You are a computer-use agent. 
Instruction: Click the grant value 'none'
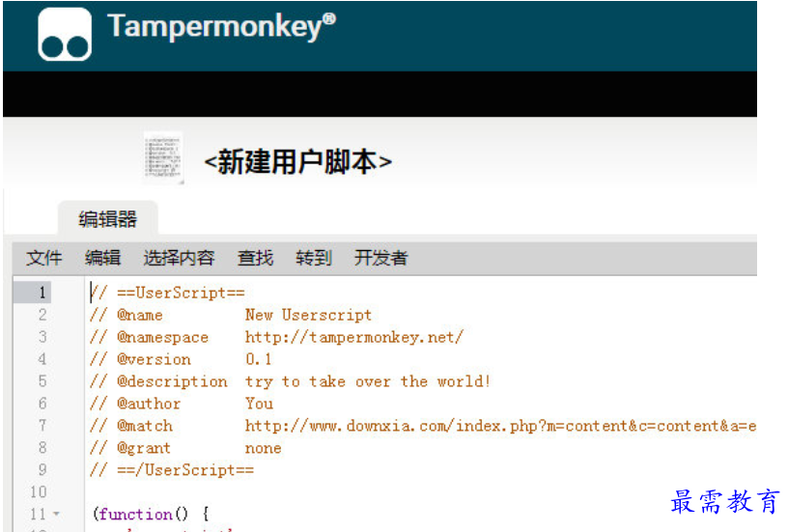263,448
